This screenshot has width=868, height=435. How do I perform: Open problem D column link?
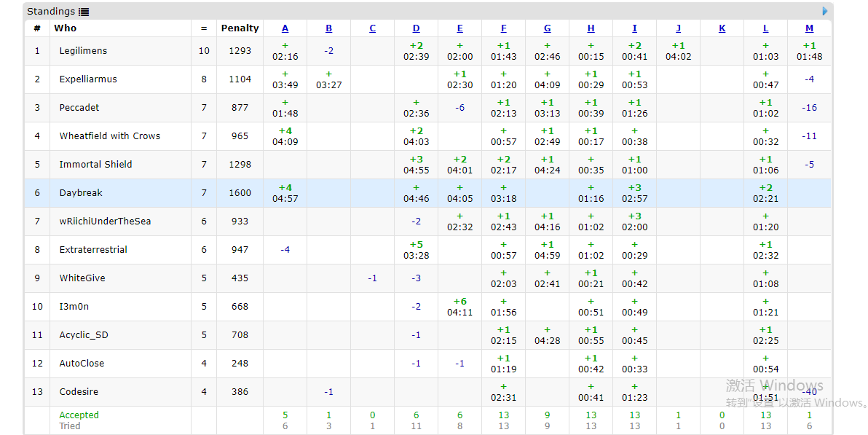pos(416,28)
